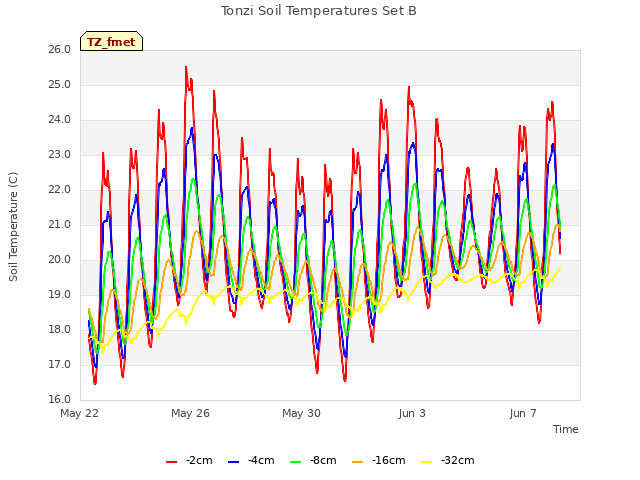Select the -2cm legend label

point(199,460)
